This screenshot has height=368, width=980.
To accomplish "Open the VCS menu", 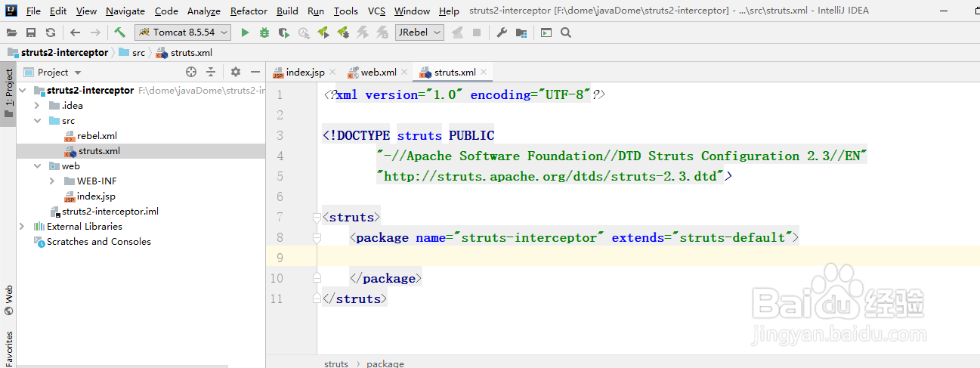I will click(376, 11).
